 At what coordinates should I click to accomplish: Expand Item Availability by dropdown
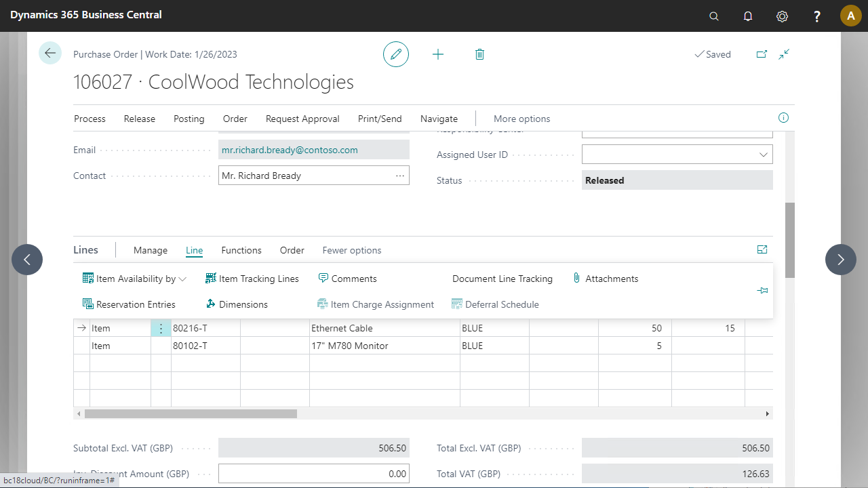coord(135,279)
